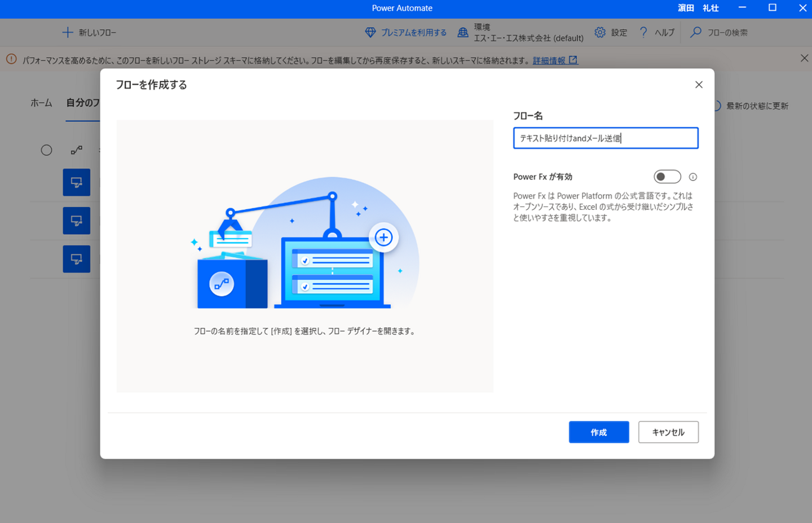Click 最新の状態に更新 to refresh flows

click(x=752, y=106)
